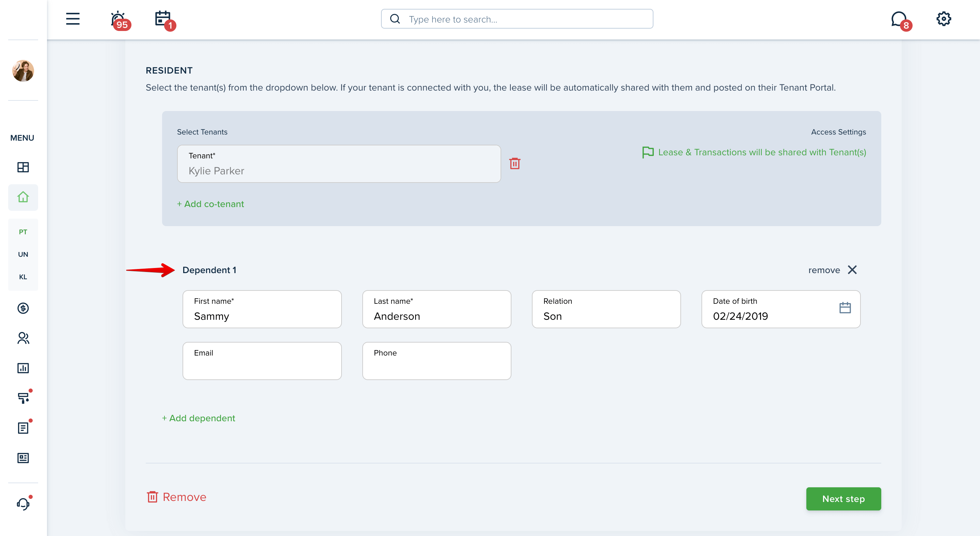Click the dependent Email field
Image resolution: width=980 pixels, height=536 pixels.
point(262,361)
